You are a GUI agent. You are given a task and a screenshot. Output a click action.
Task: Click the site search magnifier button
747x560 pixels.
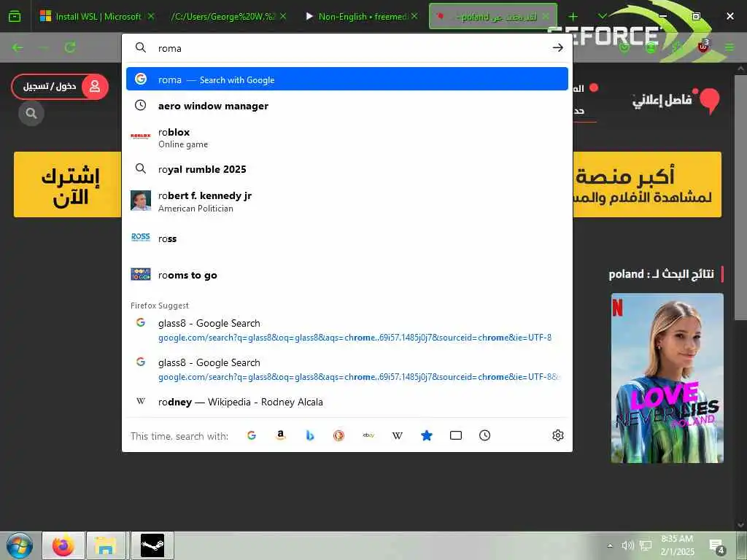tap(31, 113)
